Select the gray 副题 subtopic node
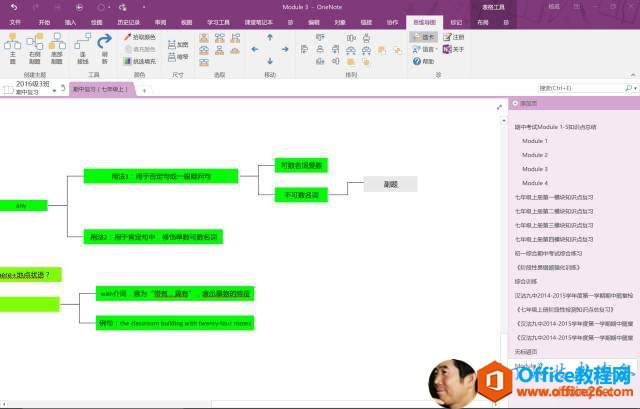Viewport: 640px width, 409px height. pos(390,184)
